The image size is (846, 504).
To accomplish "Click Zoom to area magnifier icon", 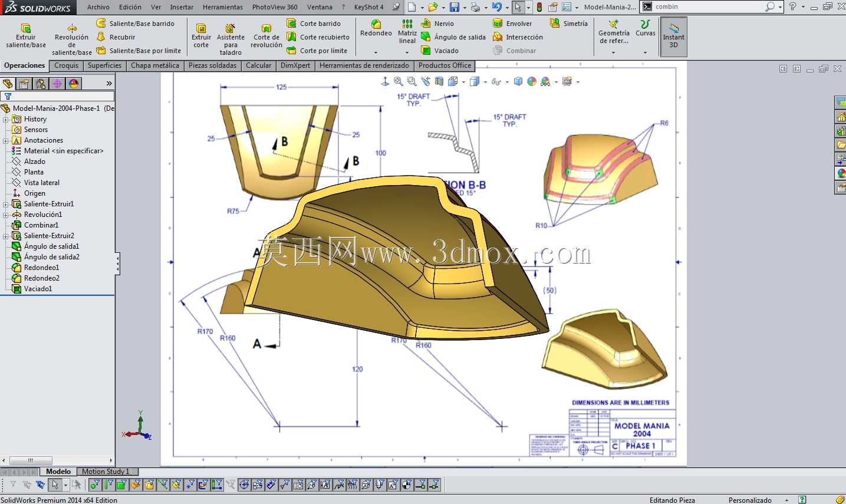I will [412, 82].
